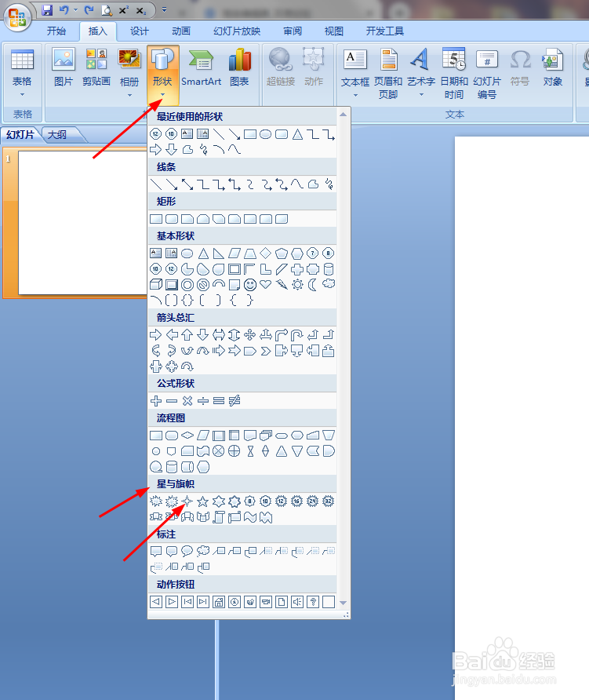
Task: Switch to the 开始 ribbon tab
Action: pos(56,31)
